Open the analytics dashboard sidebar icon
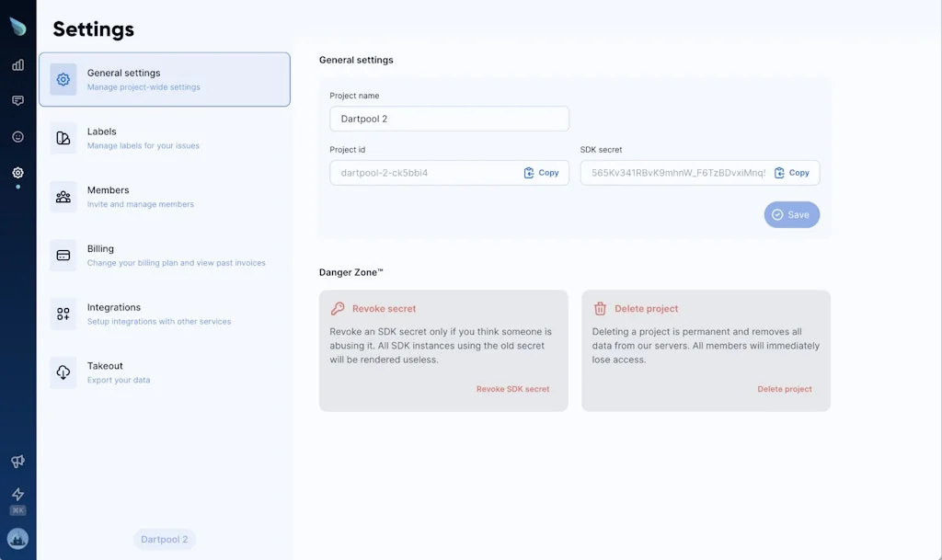Viewport: 942px width, 560px height. 17,65
